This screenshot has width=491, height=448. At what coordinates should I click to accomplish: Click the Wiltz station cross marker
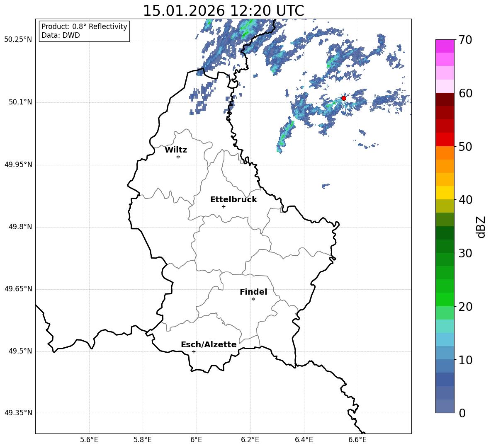click(x=178, y=157)
